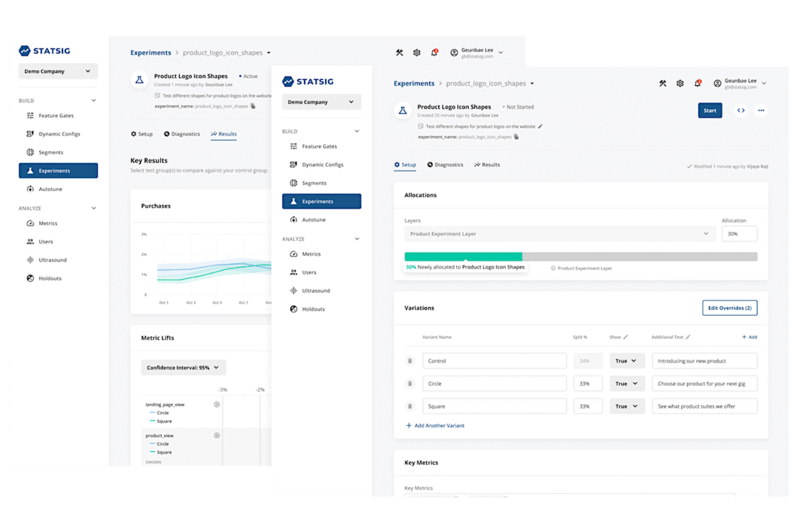Screen dimensions: 798x532
Task: Click the green allocation progress bar
Action: 464,256
